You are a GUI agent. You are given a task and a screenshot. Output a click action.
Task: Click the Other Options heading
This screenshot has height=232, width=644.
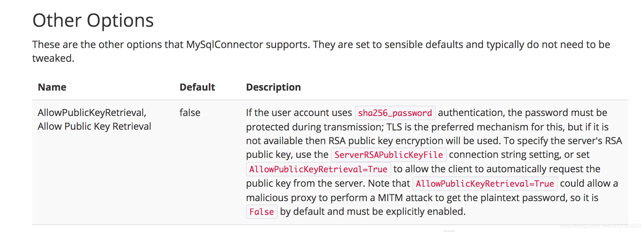coord(93,20)
